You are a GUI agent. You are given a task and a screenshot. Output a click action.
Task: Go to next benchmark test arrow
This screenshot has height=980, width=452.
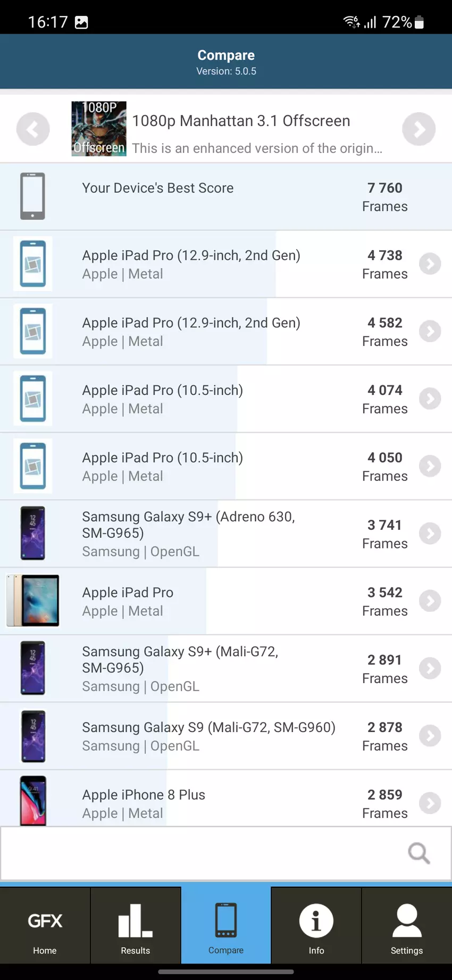418,129
